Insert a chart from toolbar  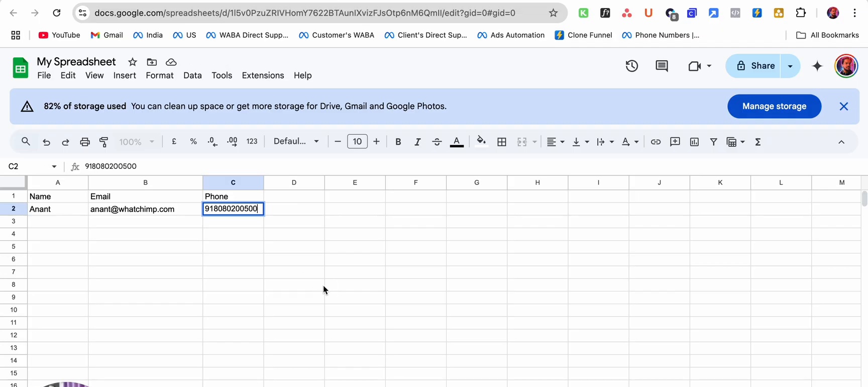694,142
